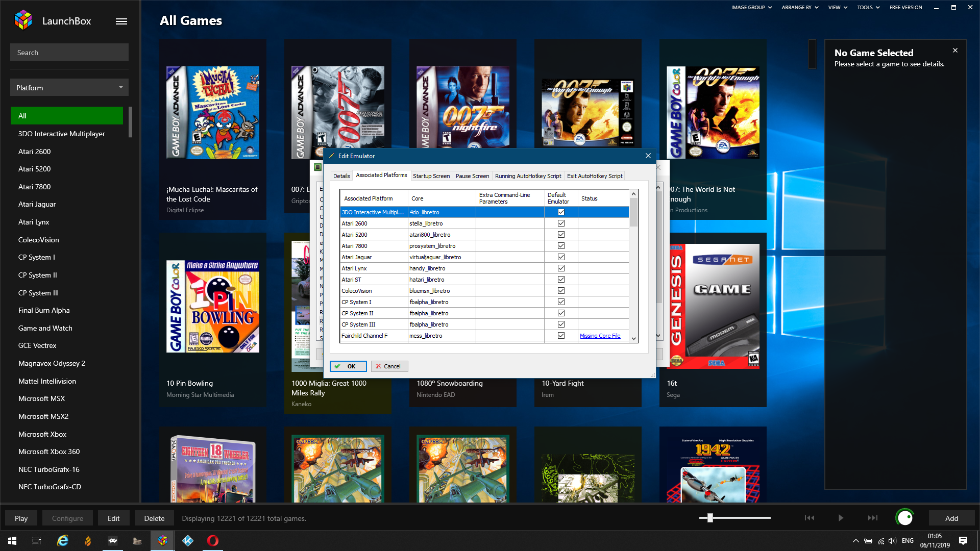Open the LaunchBox hamburger menu

tap(121, 21)
